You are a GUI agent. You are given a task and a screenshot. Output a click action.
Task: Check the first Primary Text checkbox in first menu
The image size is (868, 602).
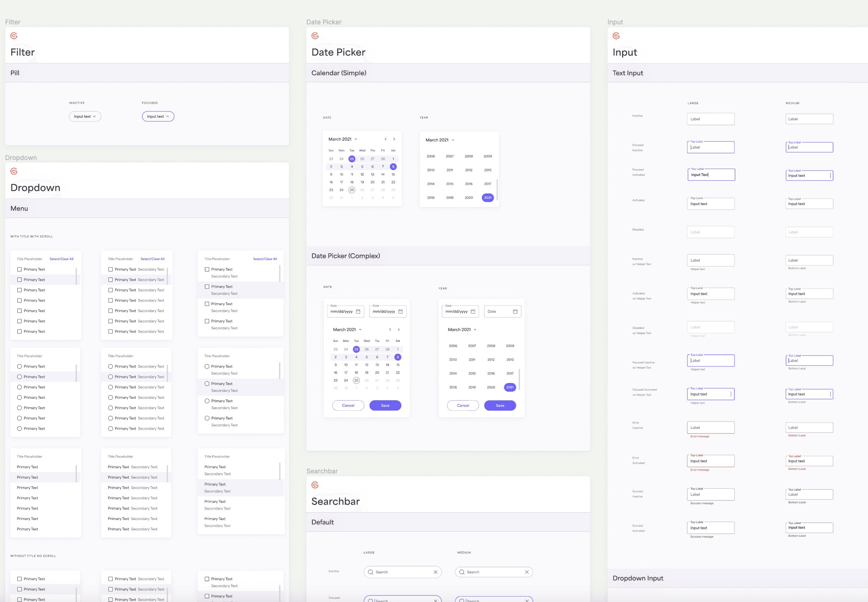[19, 269]
